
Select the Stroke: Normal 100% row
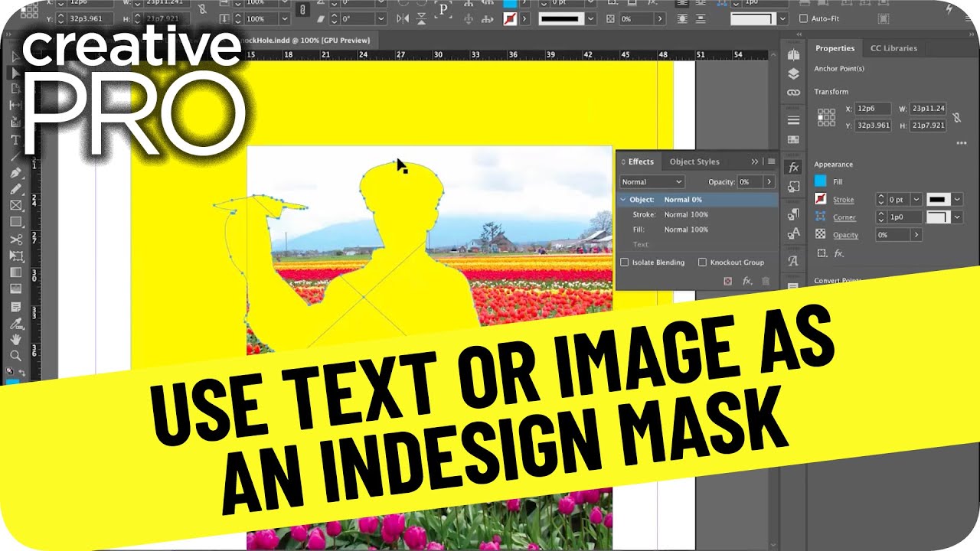697,214
